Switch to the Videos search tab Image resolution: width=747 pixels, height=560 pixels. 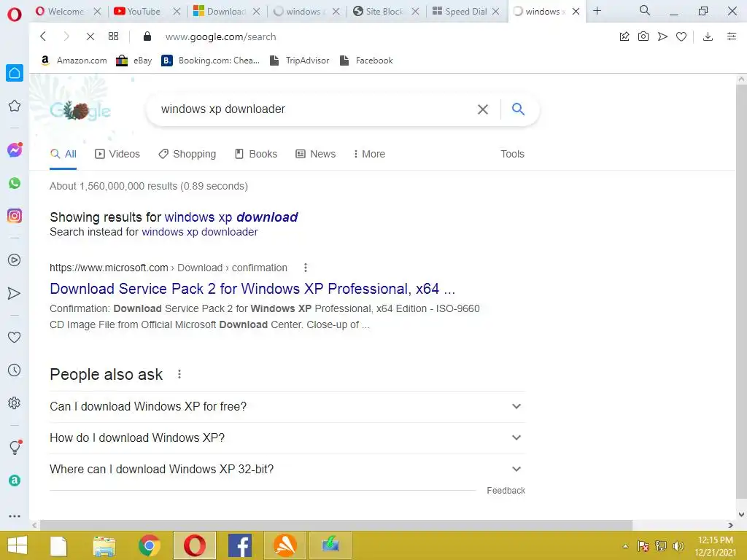[117, 154]
